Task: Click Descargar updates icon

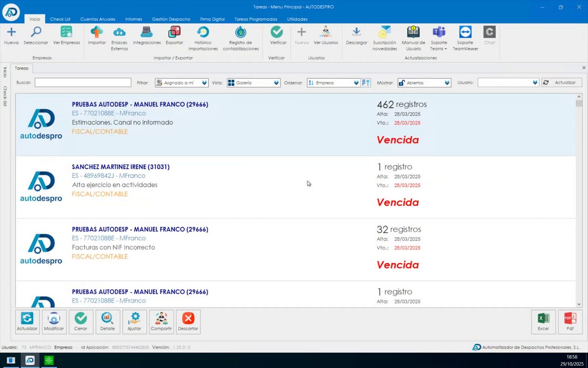Action: (x=356, y=36)
